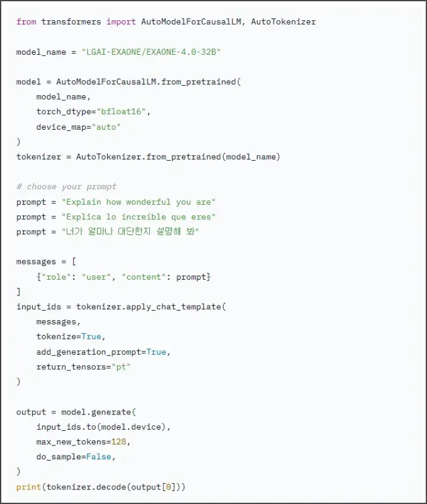Click the print keyword on last line
The image size is (427, 504).
28,487
